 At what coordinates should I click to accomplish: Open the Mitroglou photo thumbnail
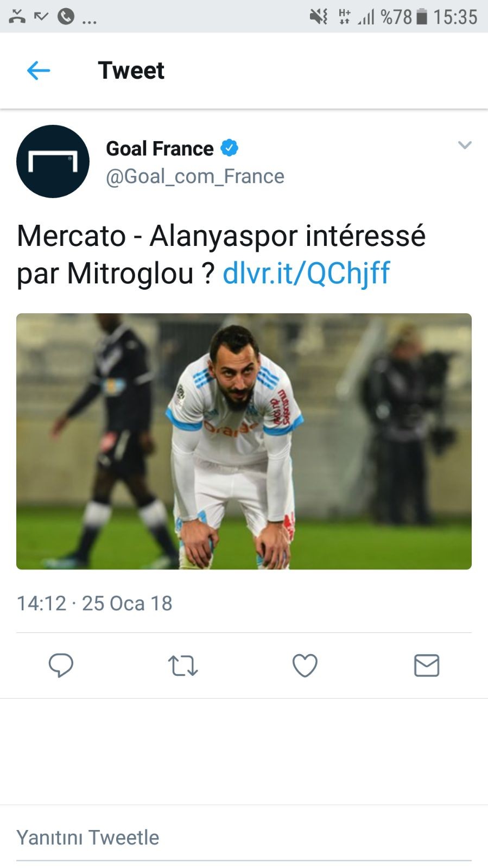coord(244,441)
